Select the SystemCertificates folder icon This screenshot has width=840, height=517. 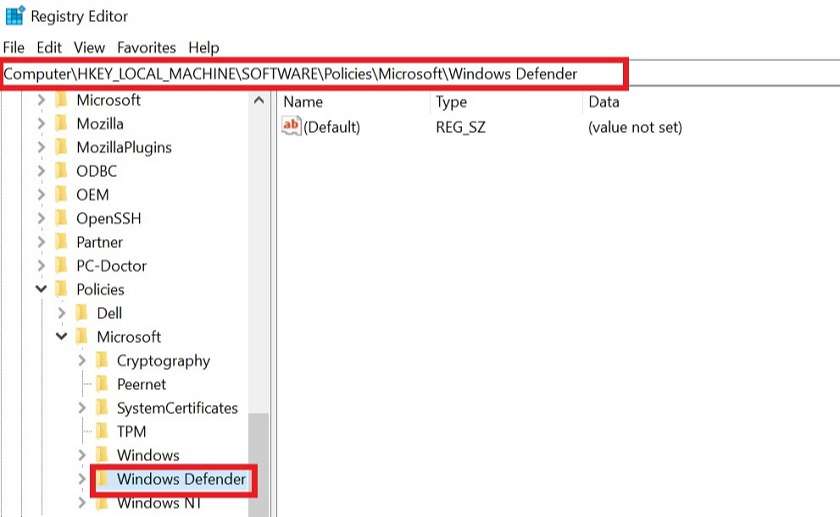pyautogui.click(x=102, y=408)
